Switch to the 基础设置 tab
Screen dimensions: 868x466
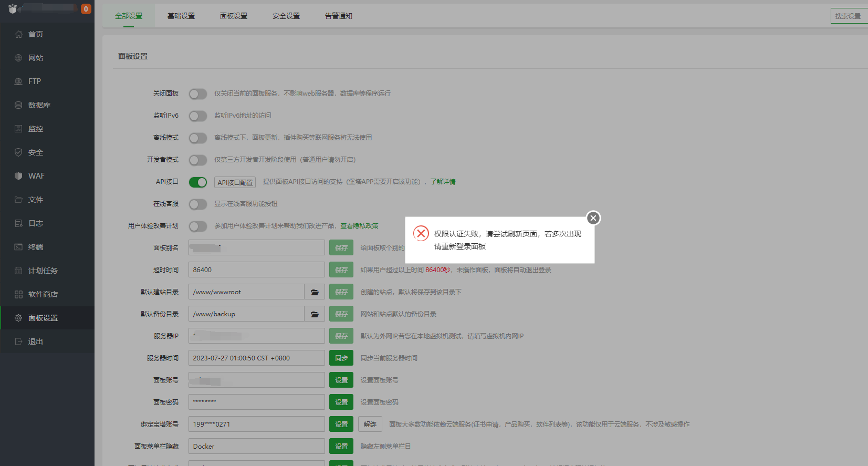(181, 16)
